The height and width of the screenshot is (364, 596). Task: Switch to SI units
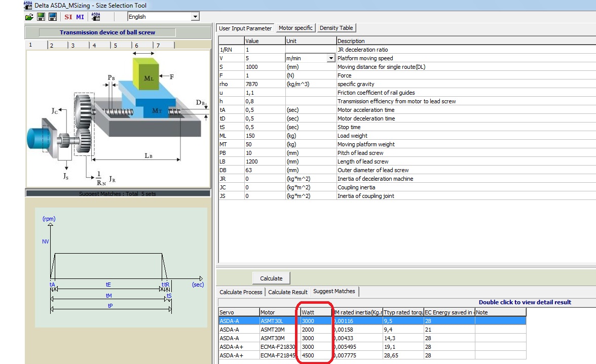[68, 17]
